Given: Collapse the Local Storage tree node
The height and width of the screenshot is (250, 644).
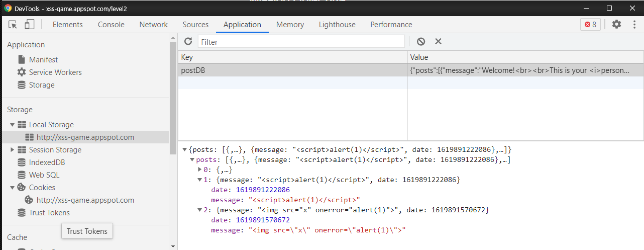Looking at the screenshot, I should click(12, 124).
